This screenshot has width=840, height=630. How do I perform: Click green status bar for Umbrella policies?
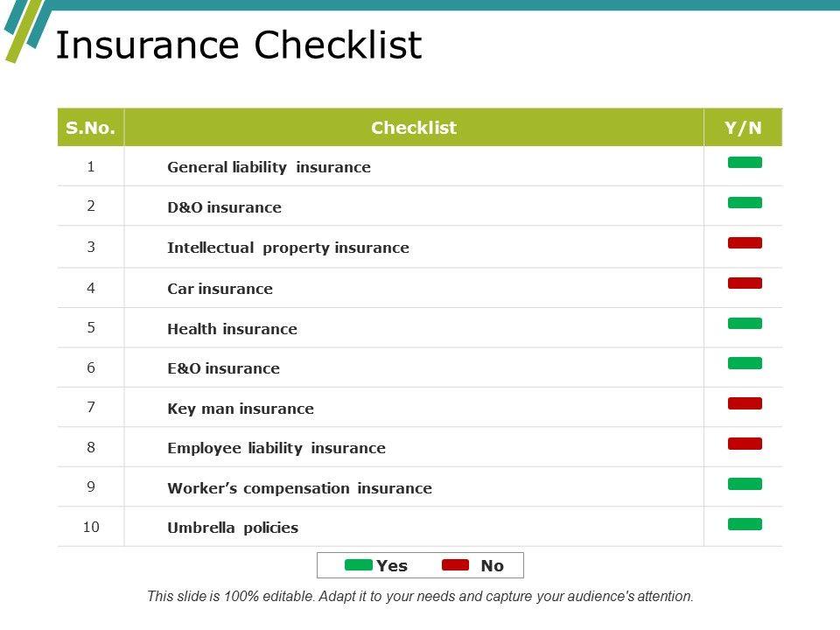tap(745, 524)
